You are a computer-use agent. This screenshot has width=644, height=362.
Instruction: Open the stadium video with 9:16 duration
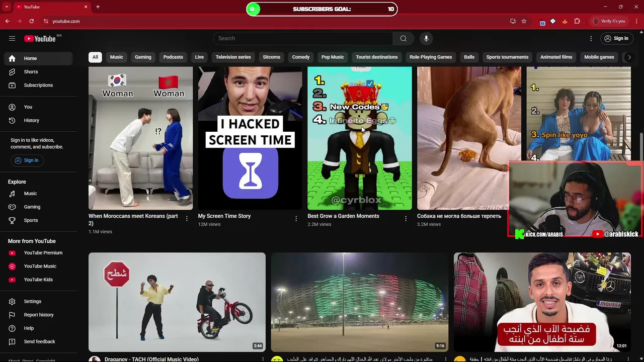pyautogui.click(x=360, y=302)
